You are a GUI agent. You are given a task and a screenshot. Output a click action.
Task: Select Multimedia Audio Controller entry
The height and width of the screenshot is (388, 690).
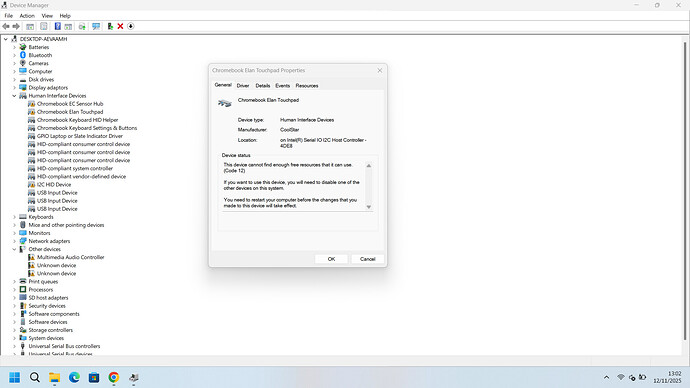pos(70,257)
